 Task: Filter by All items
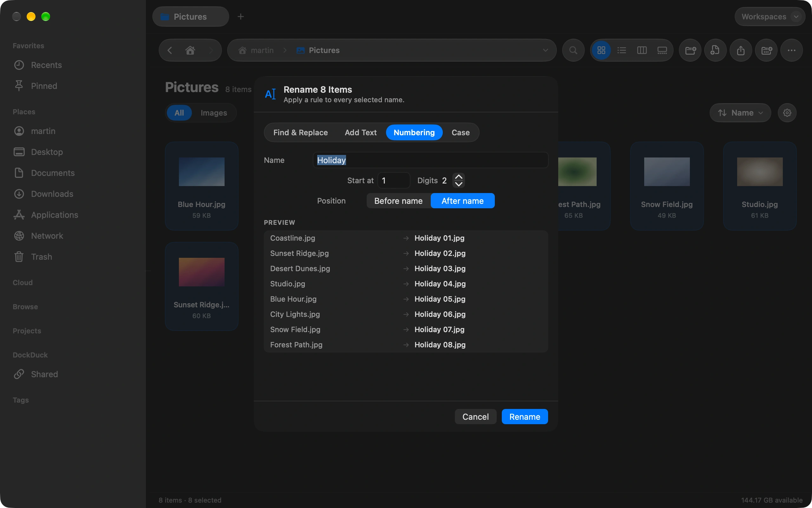point(179,112)
